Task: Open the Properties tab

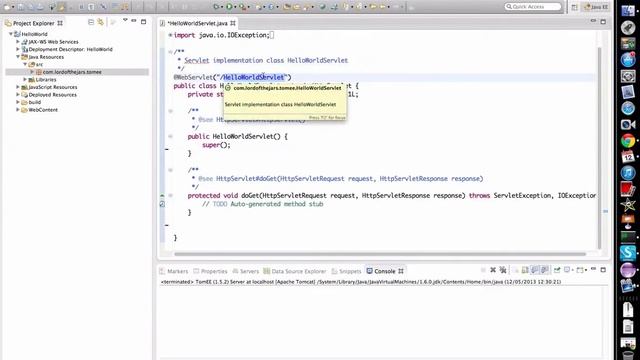Action: tap(210, 271)
